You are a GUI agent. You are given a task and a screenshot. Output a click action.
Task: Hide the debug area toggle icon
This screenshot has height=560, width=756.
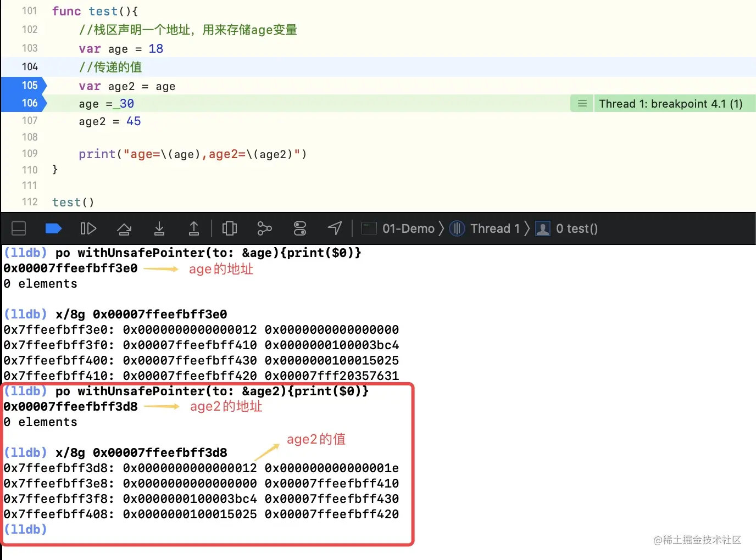pyautogui.click(x=19, y=228)
